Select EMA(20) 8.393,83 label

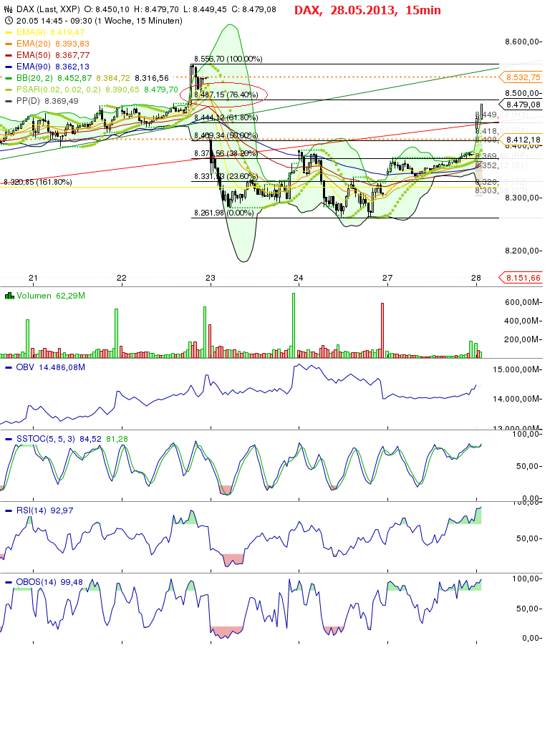tap(52, 44)
